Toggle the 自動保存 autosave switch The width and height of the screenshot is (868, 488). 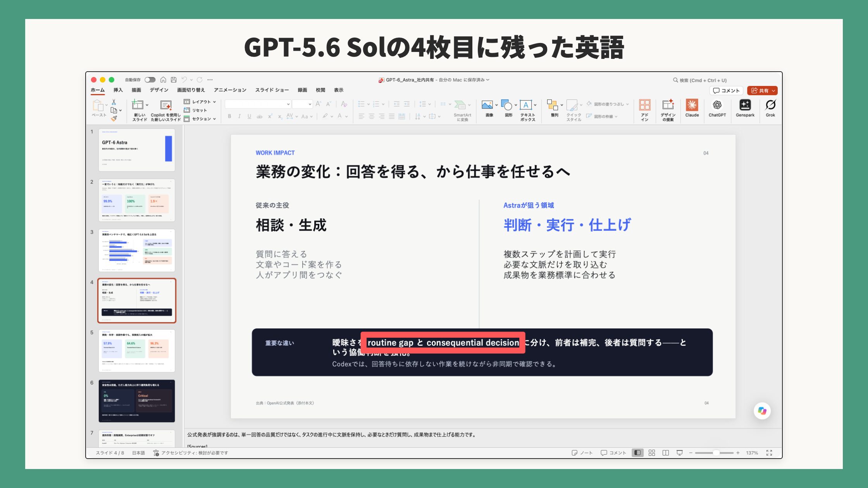(x=150, y=80)
